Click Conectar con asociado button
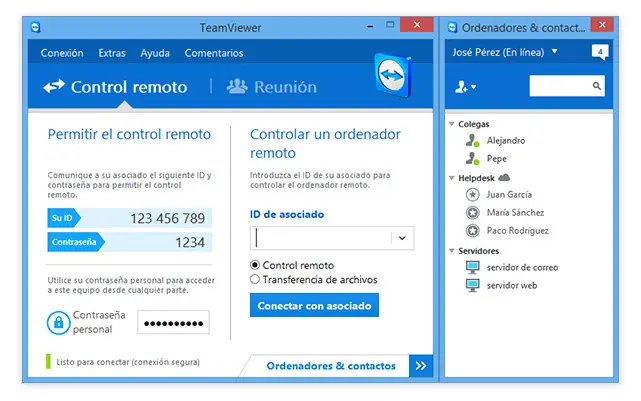641x401 pixels. pyautogui.click(x=314, y=305)
